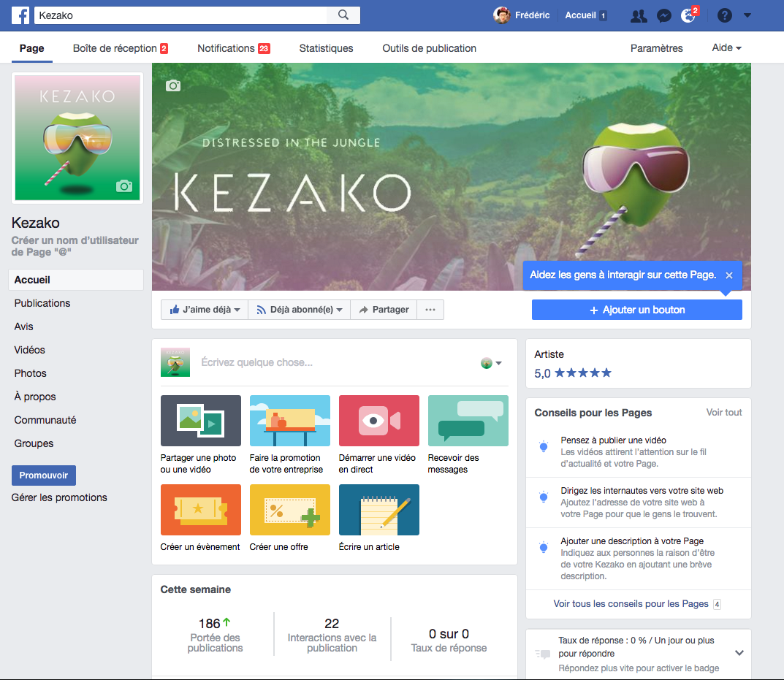Click the Ajouter un bouton button
Screen dimensions: 784x680
pos(636,309)
